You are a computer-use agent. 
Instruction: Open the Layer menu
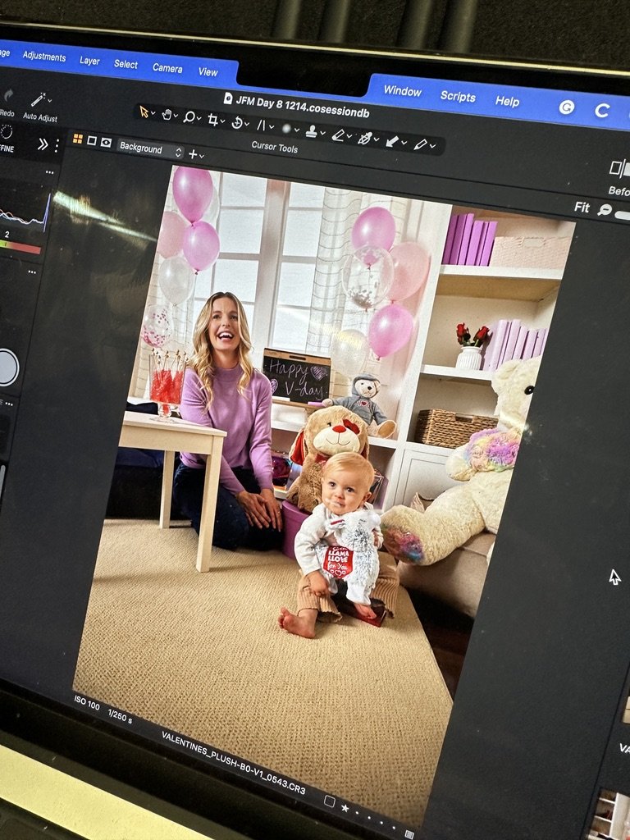89,61
